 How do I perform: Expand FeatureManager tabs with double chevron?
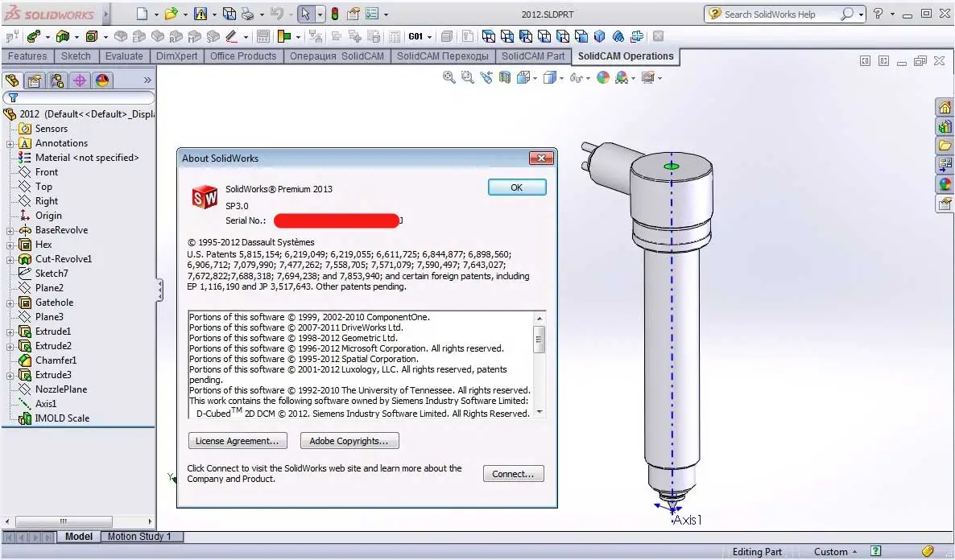[147, 80]
